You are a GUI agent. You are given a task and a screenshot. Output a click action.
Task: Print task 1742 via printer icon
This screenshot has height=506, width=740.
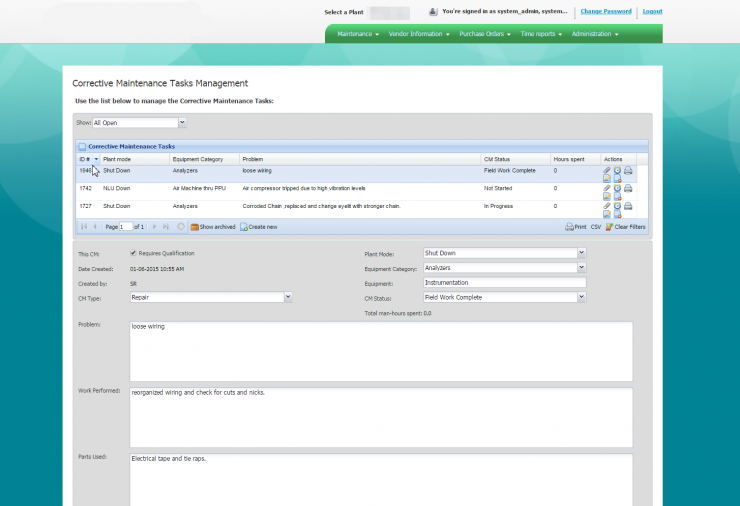(x=628, y=188)
